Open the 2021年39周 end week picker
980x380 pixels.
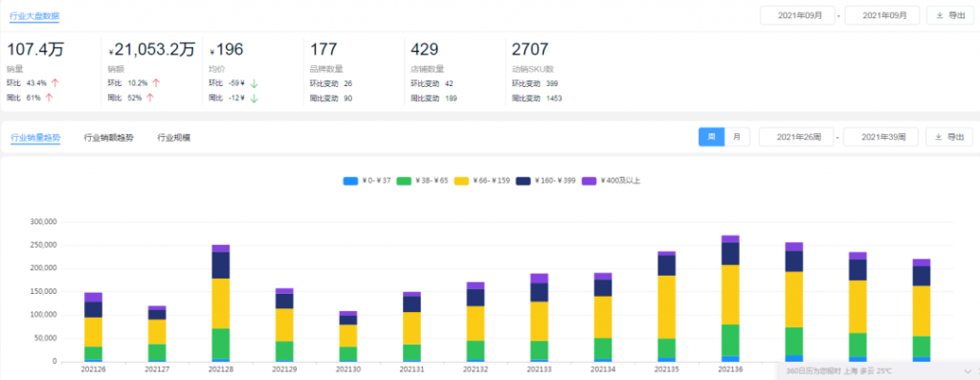click(880, 137)
